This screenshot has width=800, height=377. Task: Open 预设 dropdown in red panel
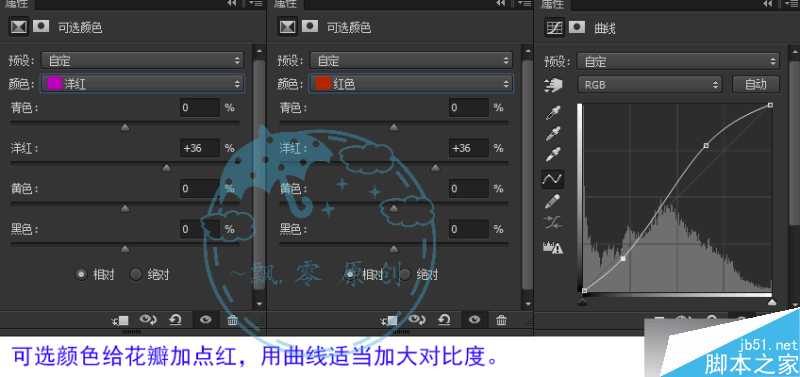point(411,61)
